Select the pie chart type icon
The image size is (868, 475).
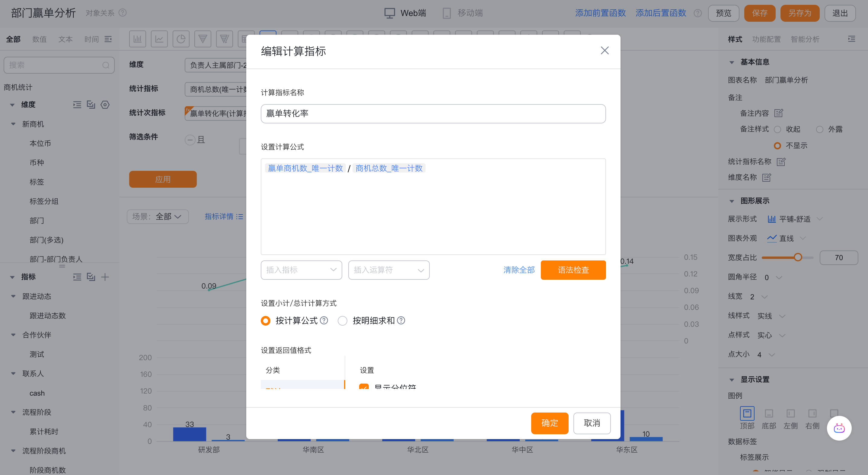tap(181, 39)
